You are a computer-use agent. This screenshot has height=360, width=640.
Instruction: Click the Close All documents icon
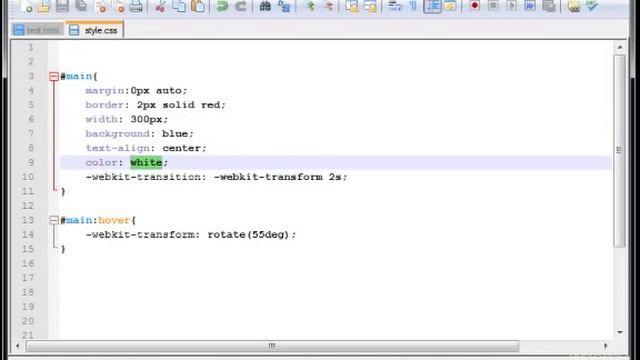[118, 6]
